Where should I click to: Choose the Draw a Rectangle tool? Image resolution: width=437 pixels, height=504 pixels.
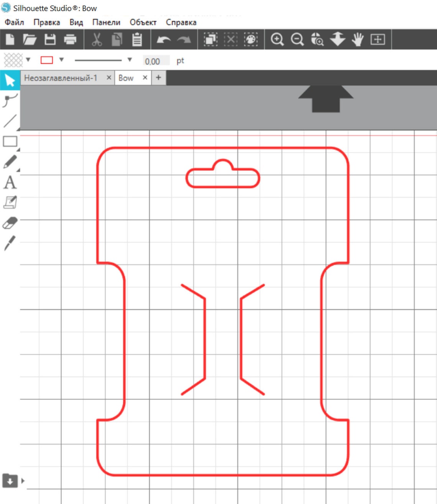[10, 141]
